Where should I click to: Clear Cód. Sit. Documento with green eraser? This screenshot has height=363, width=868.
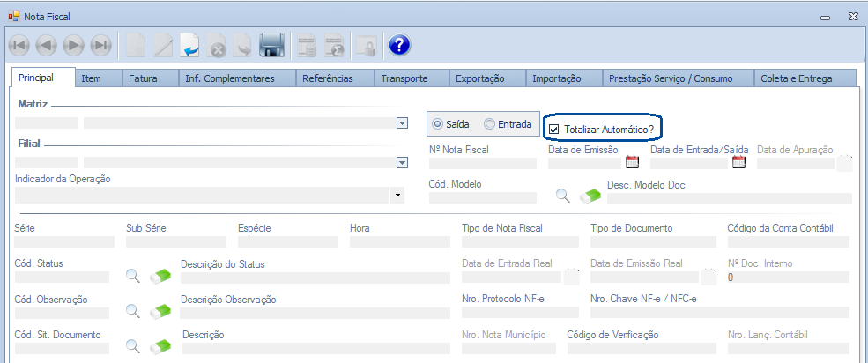[x=160, y=346]
